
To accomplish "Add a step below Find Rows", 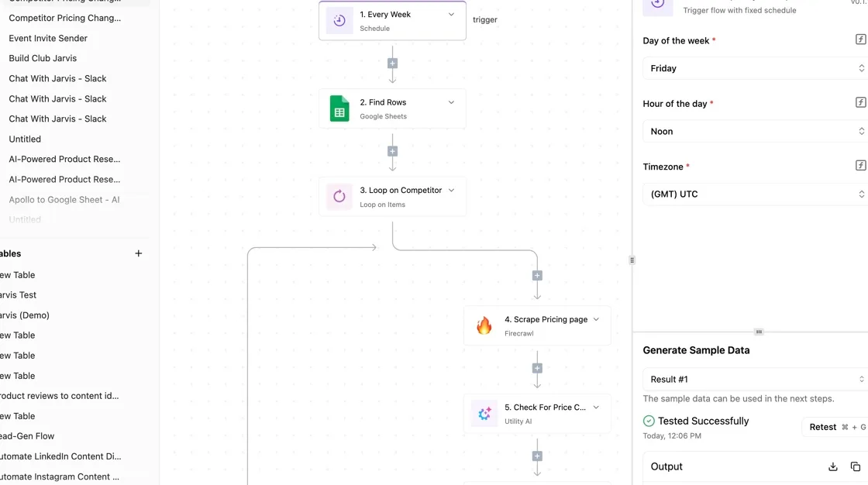I will coord(392,151).
